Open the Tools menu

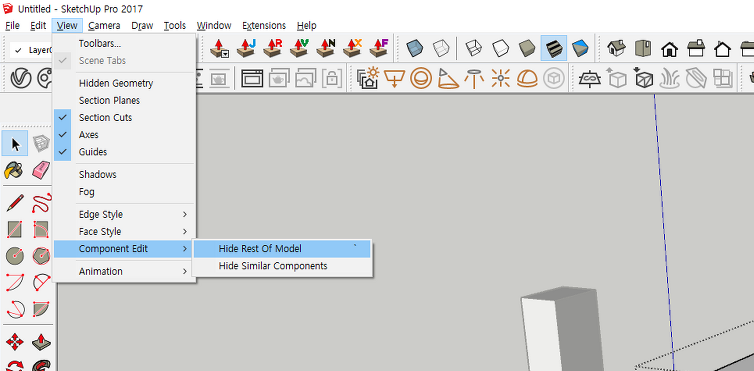[x=175, y=25]
